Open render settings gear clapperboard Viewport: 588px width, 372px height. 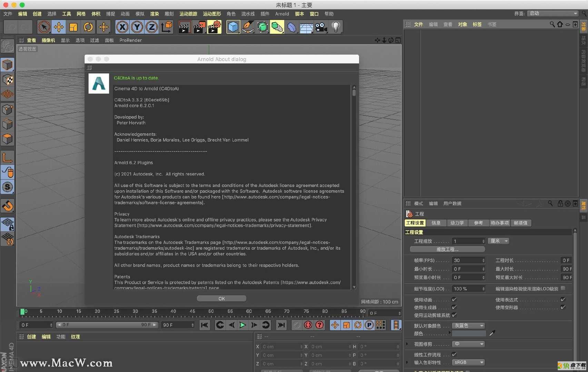tap(214, 27)
